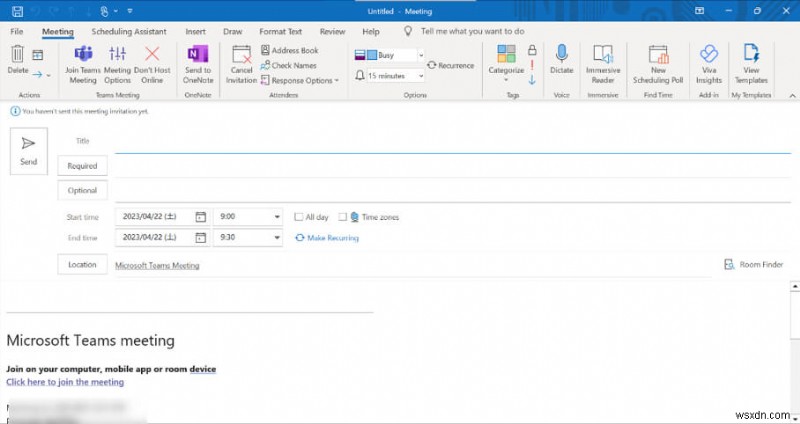Click the forward arrow in Actions group

37,75
